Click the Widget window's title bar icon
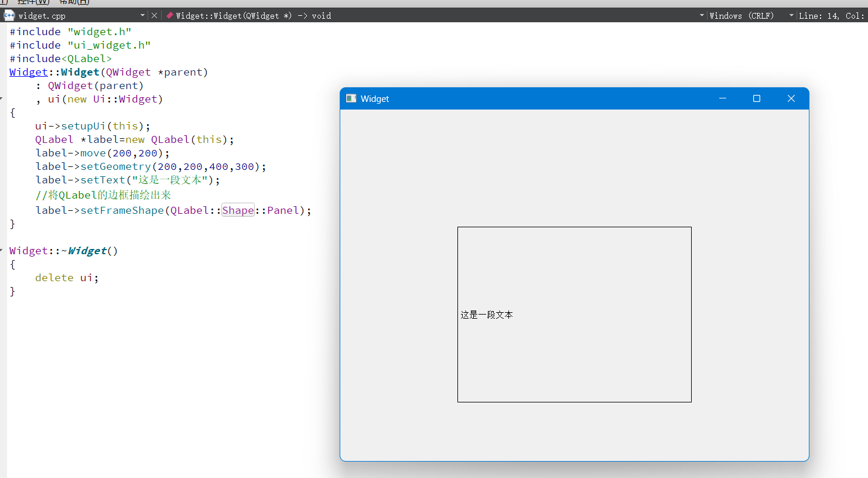 coord(351,98)
